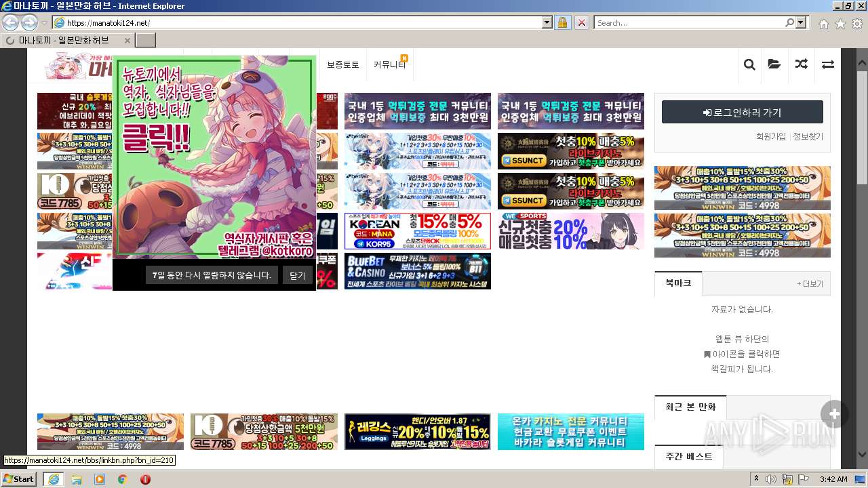Click the taskbar clock 3:42 AM

(833, 479)
